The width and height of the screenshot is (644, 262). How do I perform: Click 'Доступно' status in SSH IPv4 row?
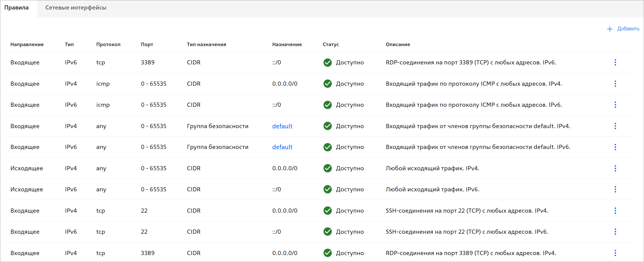(x=350, y=211)
